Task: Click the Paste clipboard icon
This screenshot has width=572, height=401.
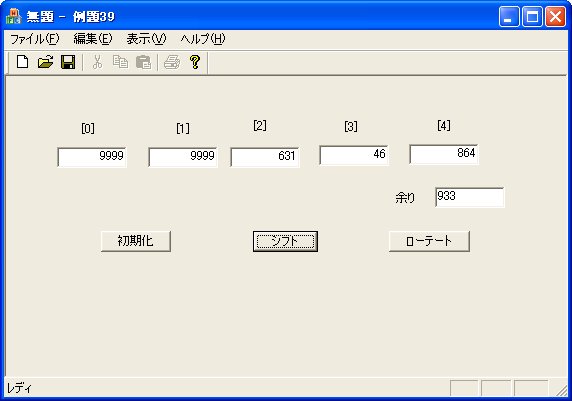Action: coord(143,62)
